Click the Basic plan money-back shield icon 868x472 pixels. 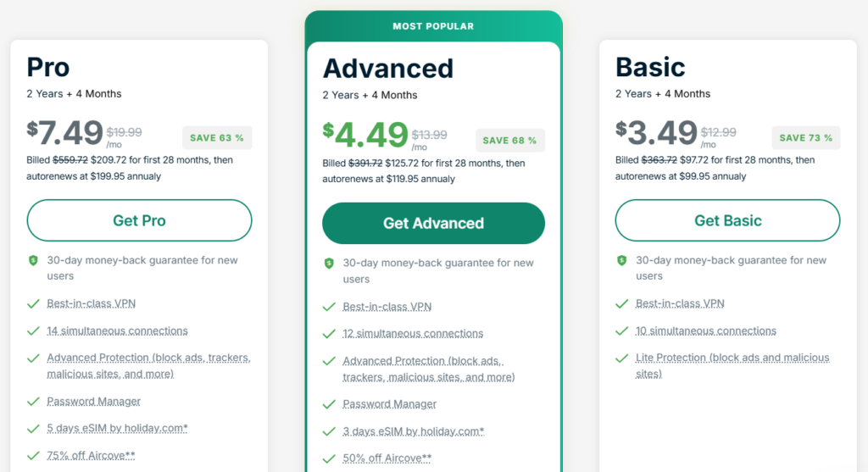[x=621, y=261]
